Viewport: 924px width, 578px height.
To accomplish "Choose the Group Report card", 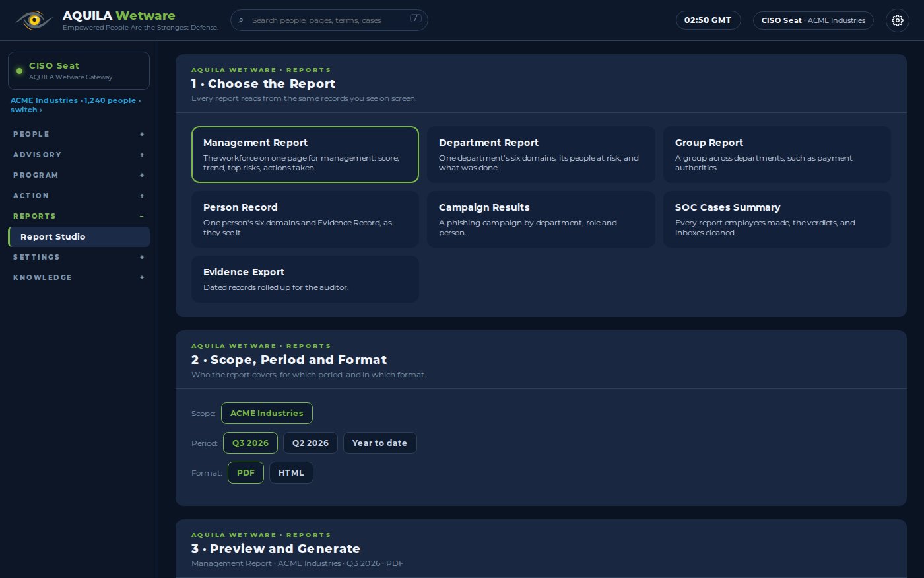I will pos(777,155).
